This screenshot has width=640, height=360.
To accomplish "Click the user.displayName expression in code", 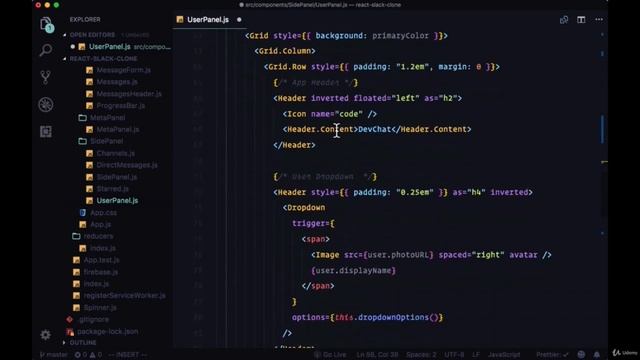I will (x=353, y=271).
